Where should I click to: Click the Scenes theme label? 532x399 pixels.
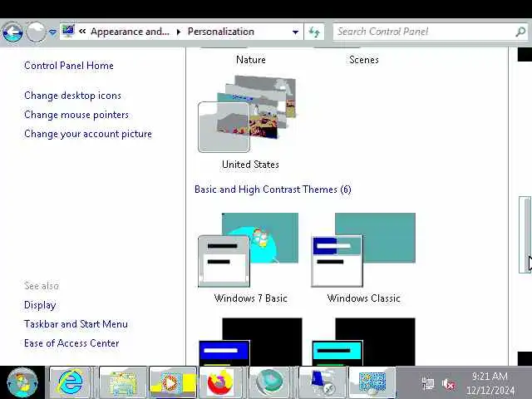point(364,60)
